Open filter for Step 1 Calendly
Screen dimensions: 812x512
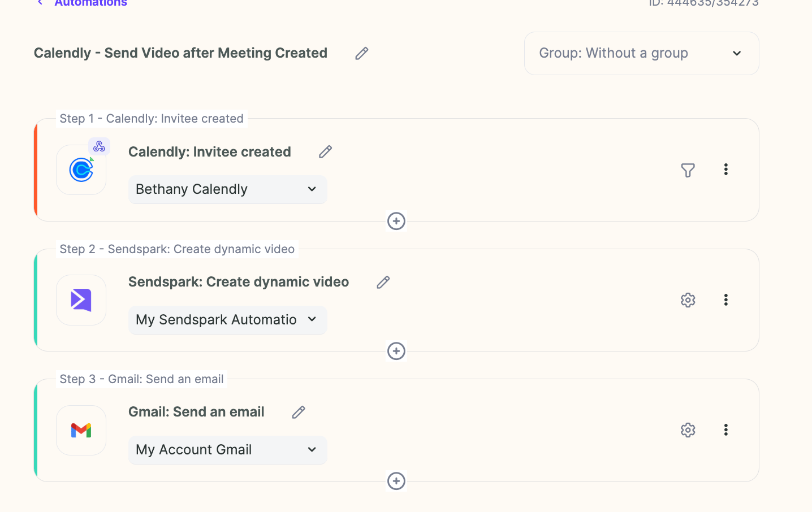pyautogui.click(x=688, y=170)
